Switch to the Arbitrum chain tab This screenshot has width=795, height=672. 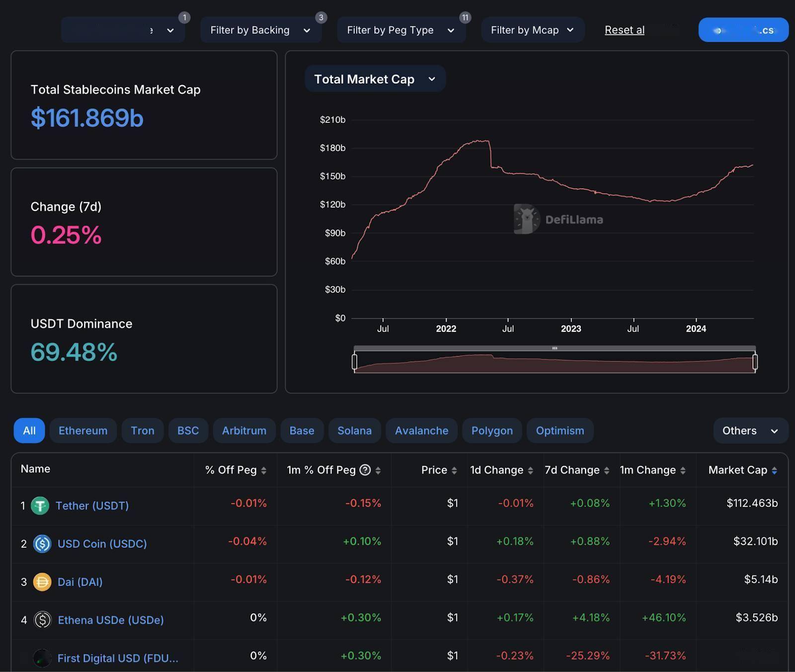[x=244, y=430]
